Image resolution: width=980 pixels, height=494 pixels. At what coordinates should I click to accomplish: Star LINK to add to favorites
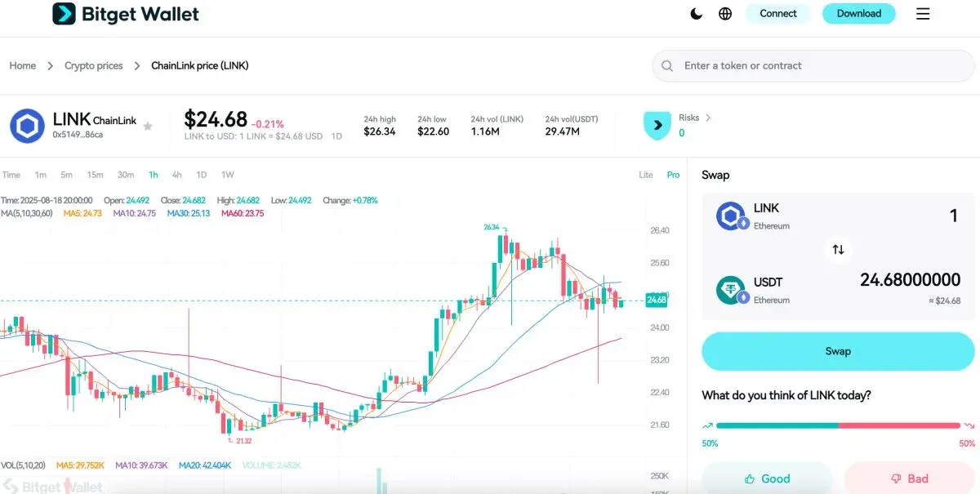tap(148, 126)
